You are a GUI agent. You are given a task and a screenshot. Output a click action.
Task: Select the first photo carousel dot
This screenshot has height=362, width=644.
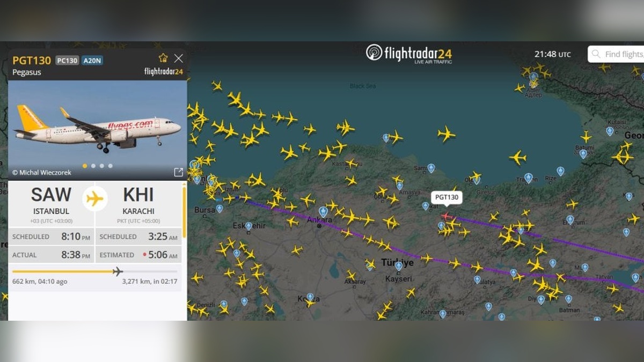(x=85, y=166)
